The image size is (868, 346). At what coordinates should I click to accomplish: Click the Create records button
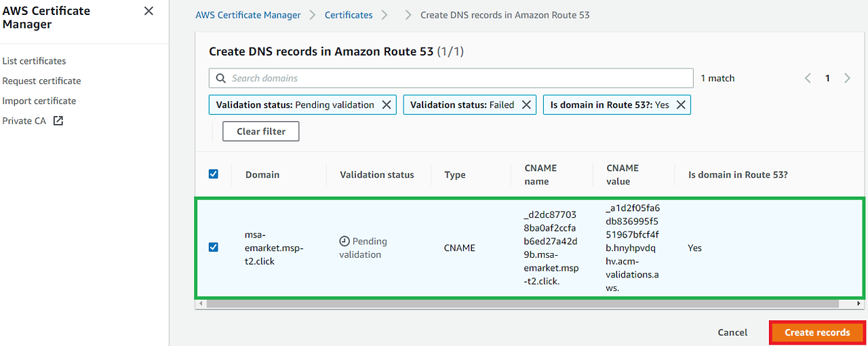coord(817,332)
